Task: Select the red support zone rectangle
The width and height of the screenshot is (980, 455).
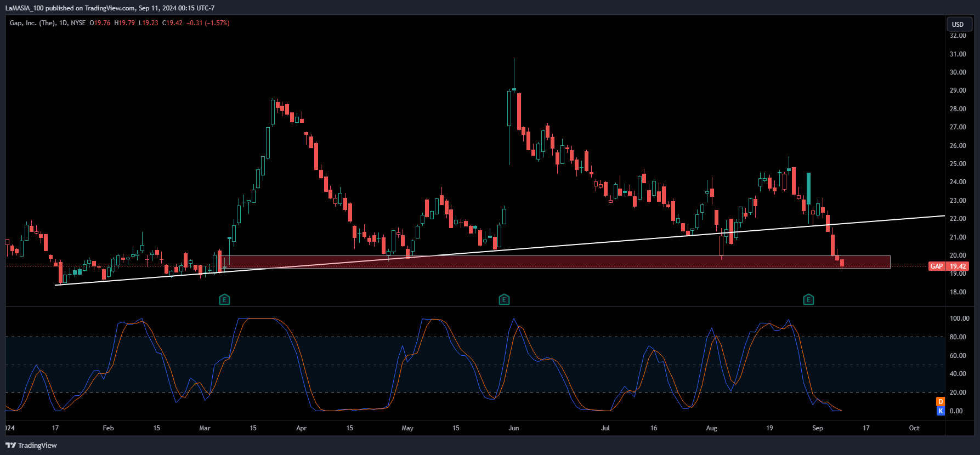Action: (554, 261)
